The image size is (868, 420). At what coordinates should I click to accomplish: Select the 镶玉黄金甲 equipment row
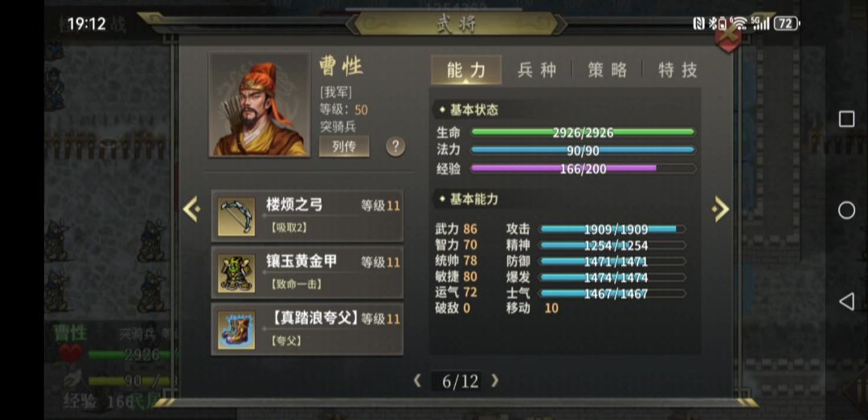coord(307,273)
